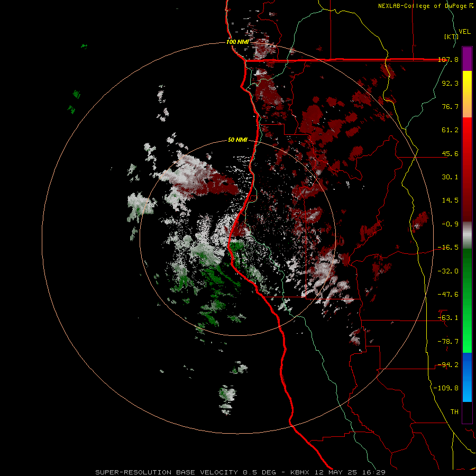Click the -16.5 velocity scale value
Image resolution: width=476 pixels, height=476 pixels.
[x=448, y=248]
